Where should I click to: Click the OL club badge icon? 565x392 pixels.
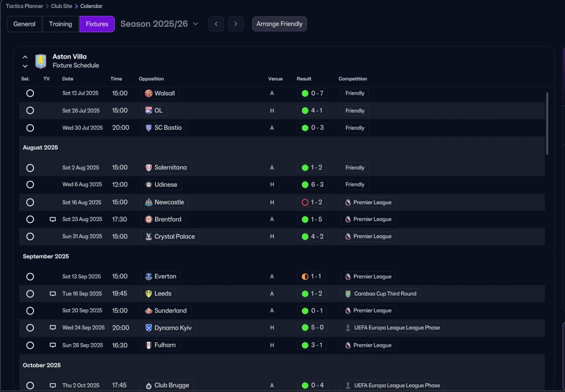(149, 110)
